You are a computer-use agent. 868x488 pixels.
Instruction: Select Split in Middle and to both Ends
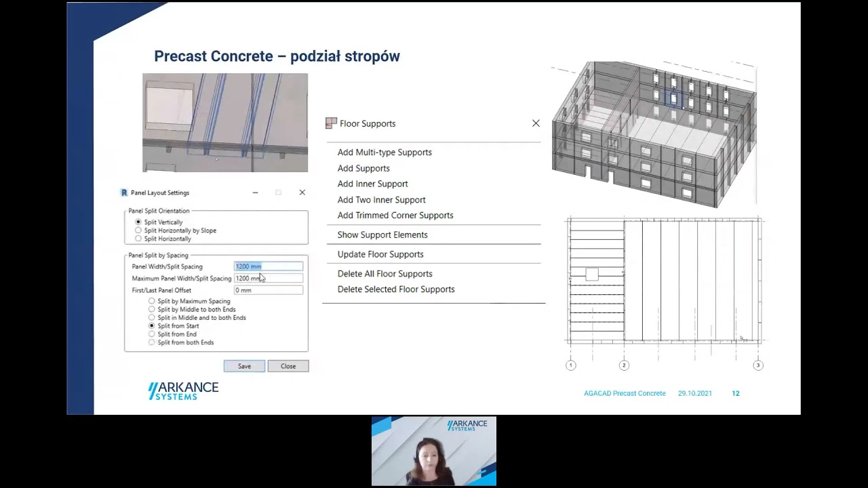click(152, 317)
